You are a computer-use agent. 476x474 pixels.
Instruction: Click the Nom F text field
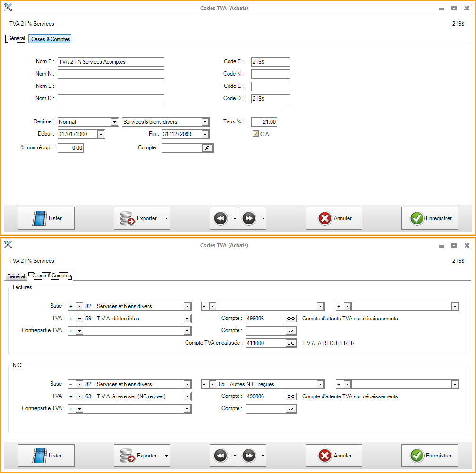point(110,62)
